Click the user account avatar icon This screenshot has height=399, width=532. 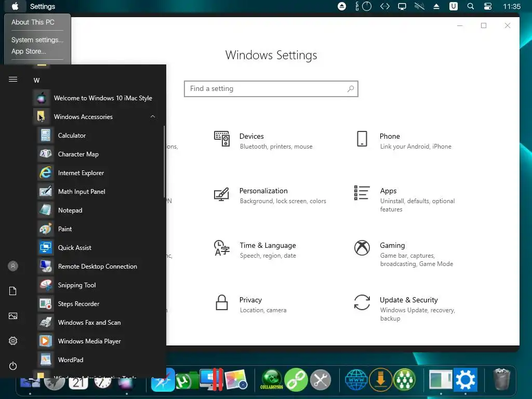(13, 266)
